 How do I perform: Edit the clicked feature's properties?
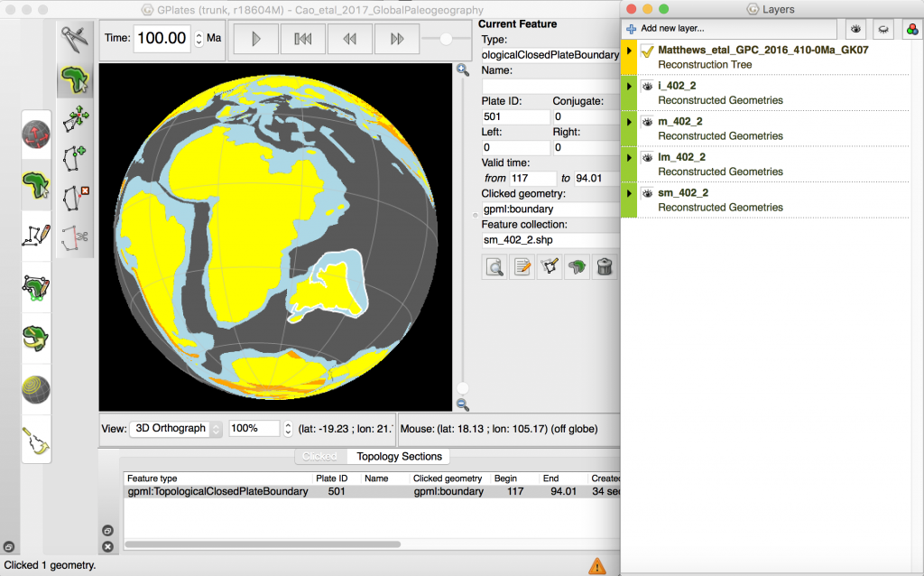point(522,267)
